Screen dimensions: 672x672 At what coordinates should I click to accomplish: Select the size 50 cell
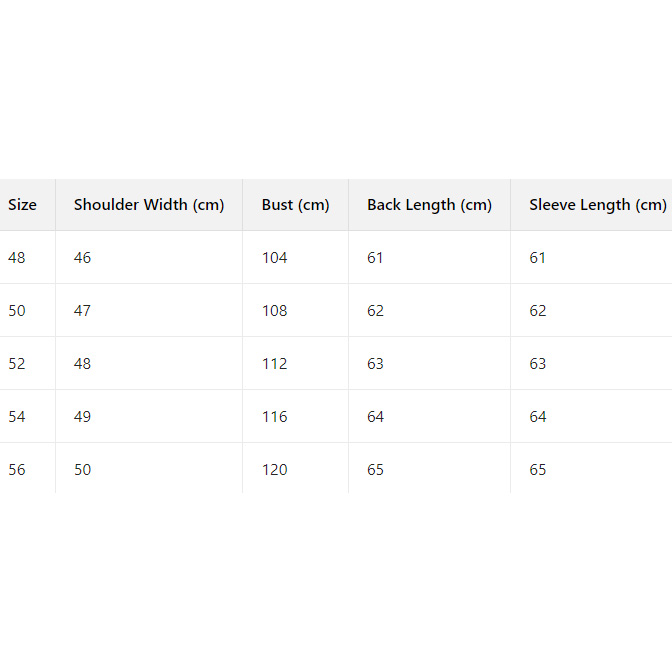coord(17,311)
